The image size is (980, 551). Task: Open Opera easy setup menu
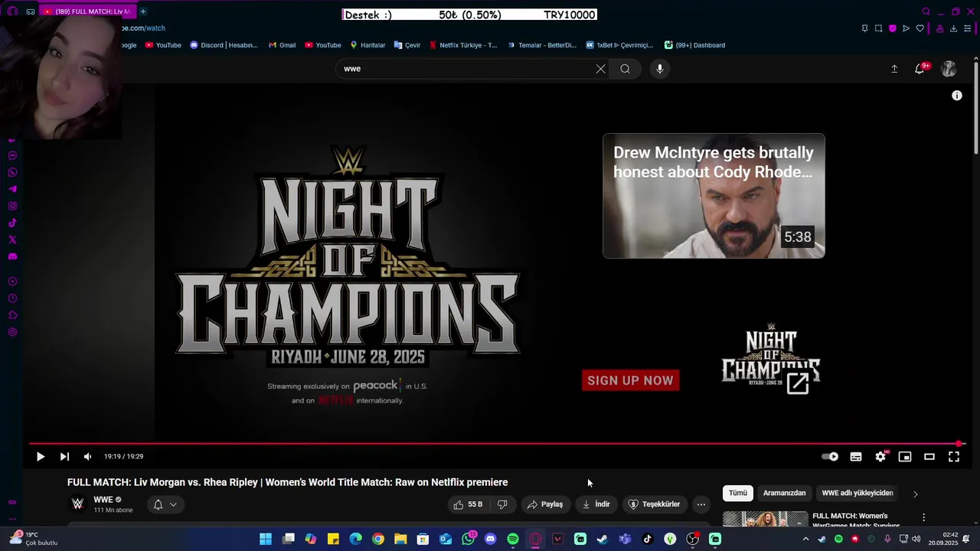click(968, 28)
